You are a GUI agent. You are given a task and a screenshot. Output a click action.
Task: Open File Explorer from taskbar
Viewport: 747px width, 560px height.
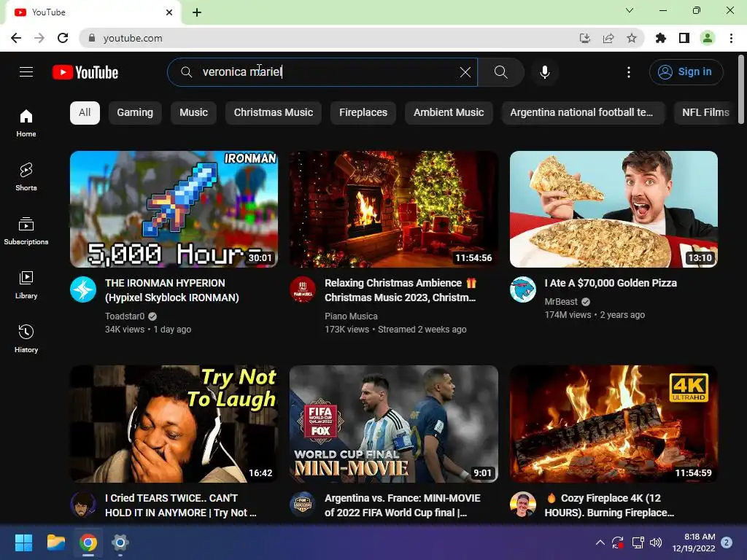click(56, 542)
